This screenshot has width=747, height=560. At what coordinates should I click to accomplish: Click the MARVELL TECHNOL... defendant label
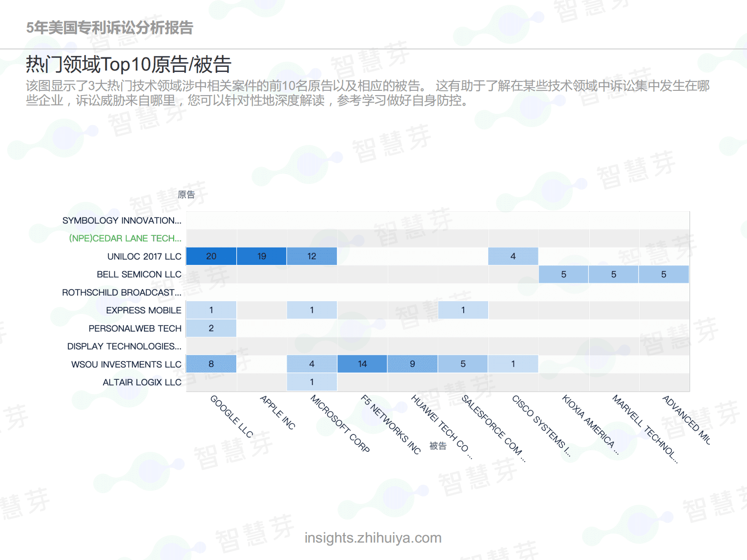tap(645, 429)
